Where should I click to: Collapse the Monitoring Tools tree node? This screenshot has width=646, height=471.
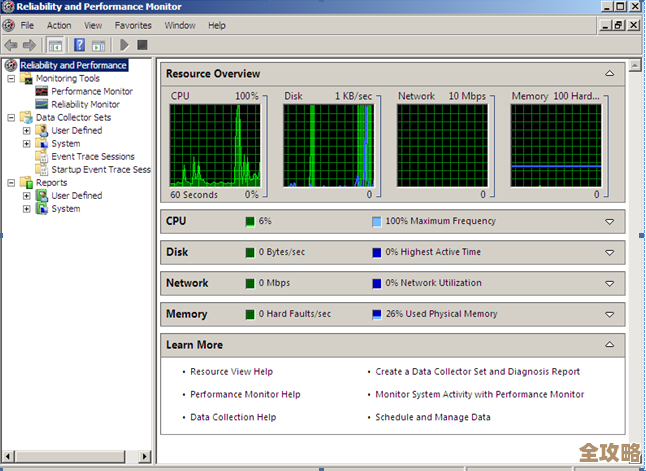point(12,78)
